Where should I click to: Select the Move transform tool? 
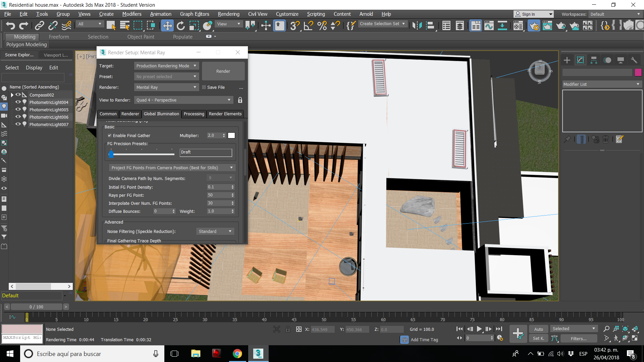[x=167, y=25]
